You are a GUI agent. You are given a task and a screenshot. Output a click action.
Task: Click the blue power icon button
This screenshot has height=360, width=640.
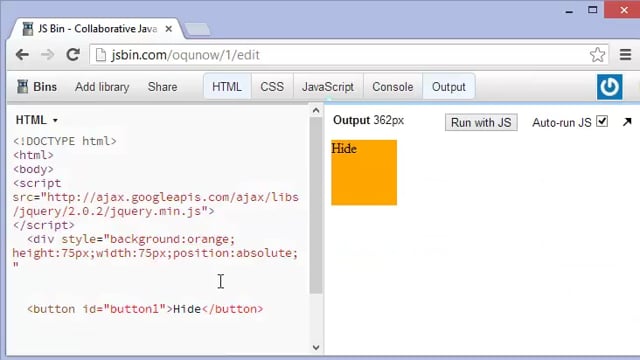(609, 87)
